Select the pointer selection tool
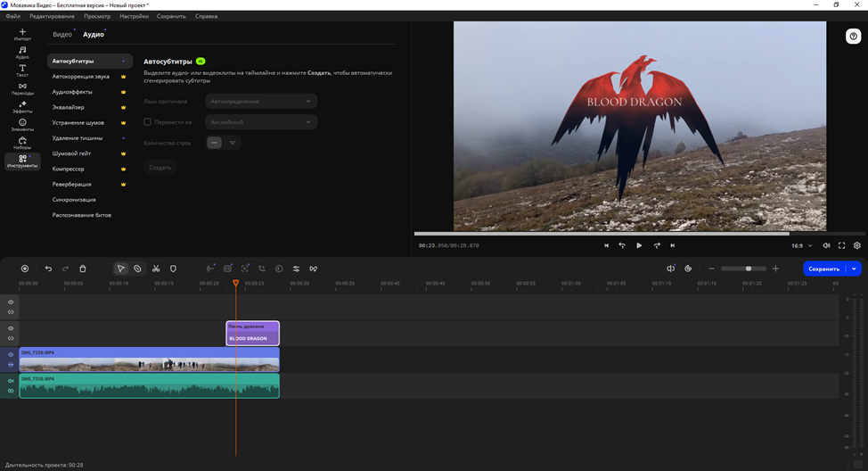868x471 pixels. (x=120, y=269)
